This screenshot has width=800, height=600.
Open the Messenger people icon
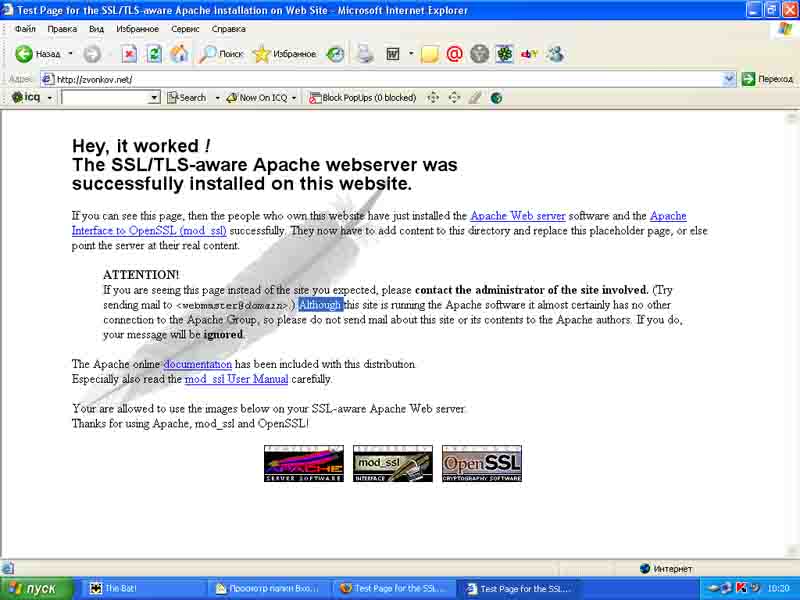point(555,54)
